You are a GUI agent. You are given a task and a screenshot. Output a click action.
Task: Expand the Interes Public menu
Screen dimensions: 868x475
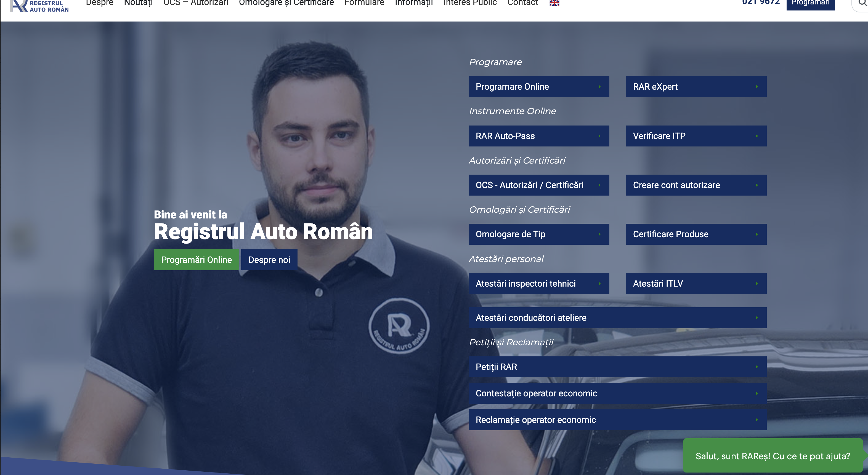pos(470,3)
